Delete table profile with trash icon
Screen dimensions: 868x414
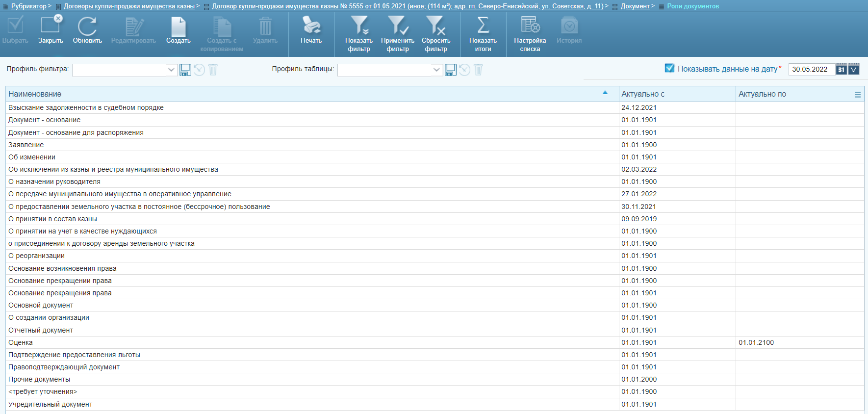[478, 70]
